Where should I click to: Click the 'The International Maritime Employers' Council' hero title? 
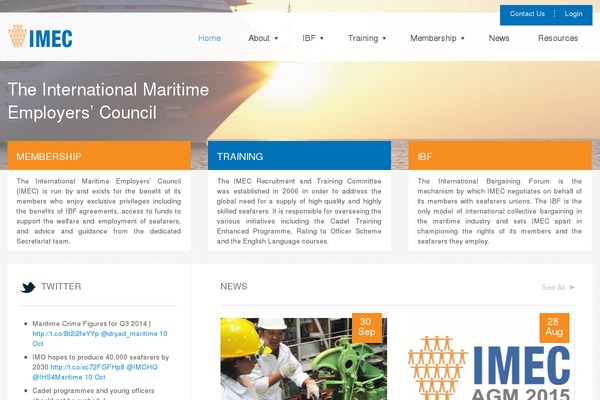click(x=108, y=101)
